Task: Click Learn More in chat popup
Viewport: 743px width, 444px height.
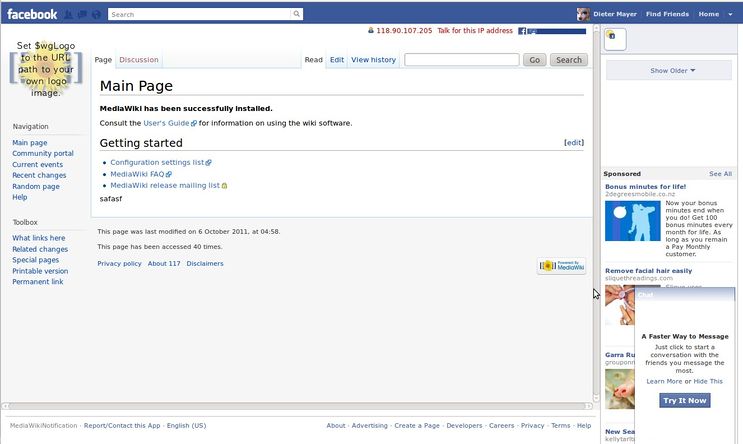Action: click(x=664, y=381)
